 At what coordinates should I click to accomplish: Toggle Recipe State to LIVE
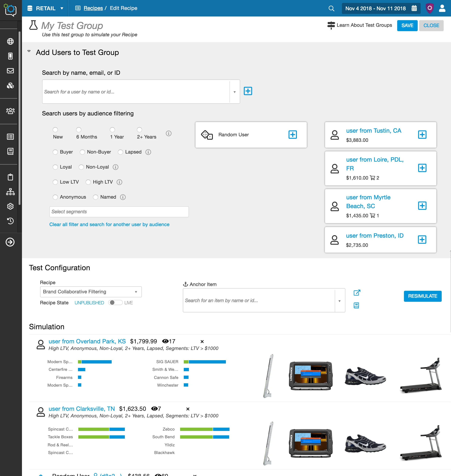point(115,302)
